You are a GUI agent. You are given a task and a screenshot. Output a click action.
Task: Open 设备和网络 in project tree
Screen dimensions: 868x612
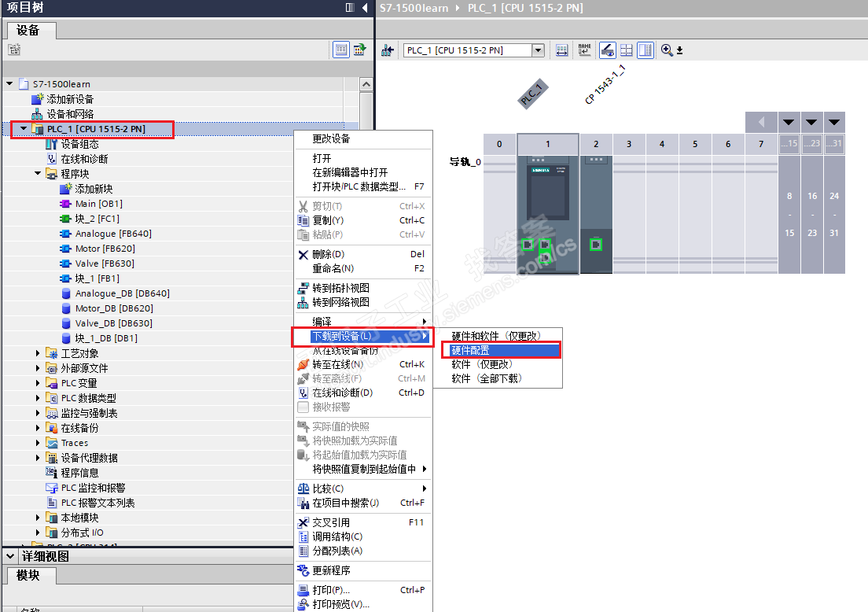[x=70, y=114]
